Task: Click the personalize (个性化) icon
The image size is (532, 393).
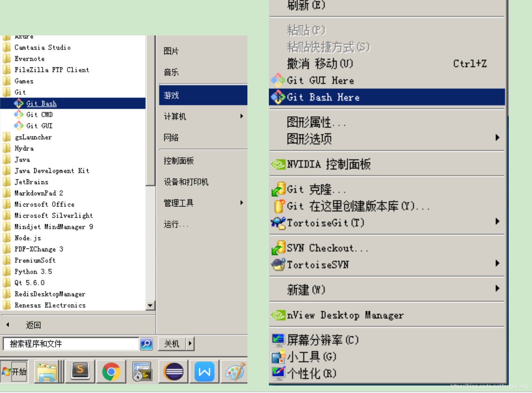Action: [x=278, y=373]
